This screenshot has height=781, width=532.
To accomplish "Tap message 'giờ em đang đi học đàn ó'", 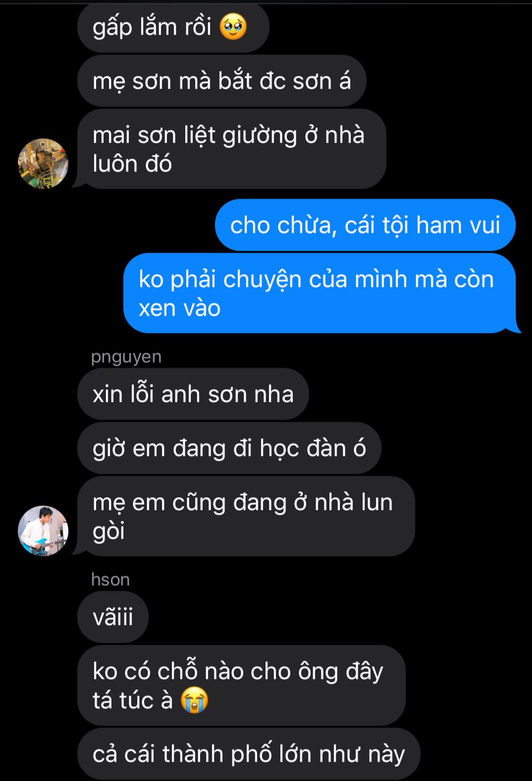I will (229, 448).
